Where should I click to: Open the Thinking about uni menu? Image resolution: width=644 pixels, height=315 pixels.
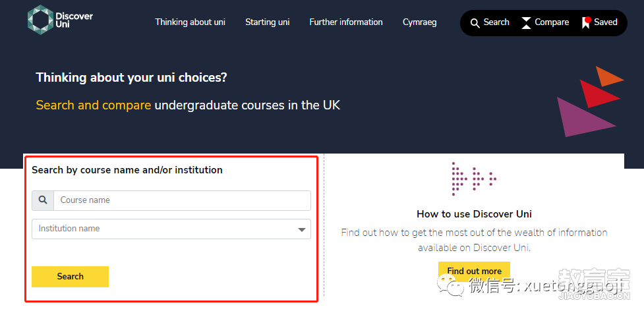point(190,22)
